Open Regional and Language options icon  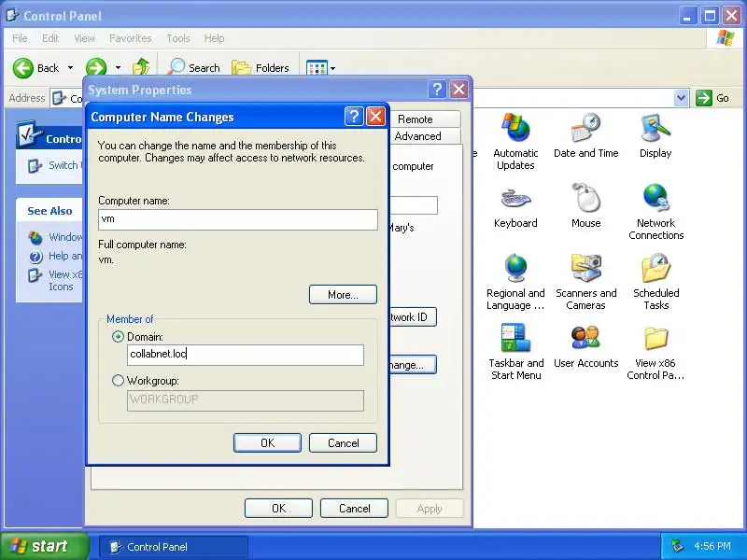click(515, 268)
